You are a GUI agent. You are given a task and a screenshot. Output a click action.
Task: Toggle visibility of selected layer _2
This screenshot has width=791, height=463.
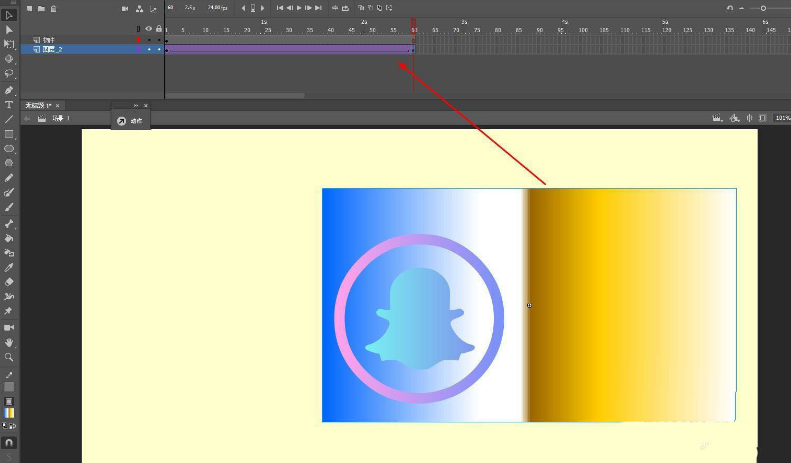(x=149, y=49)
